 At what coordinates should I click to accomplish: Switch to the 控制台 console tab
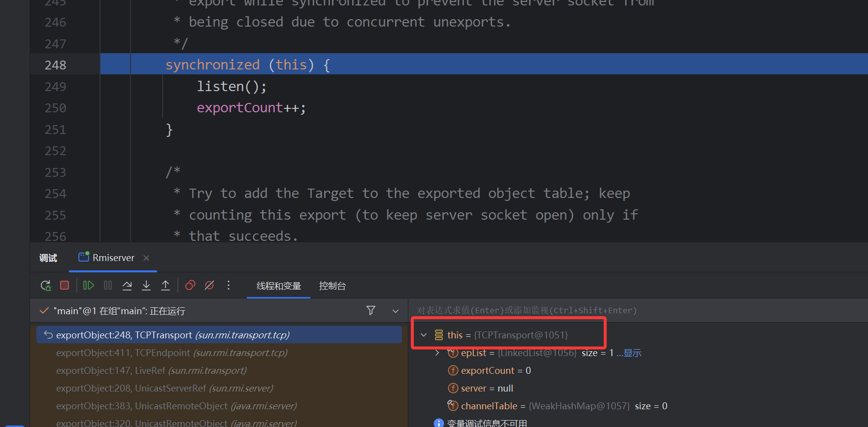pyautogui.click(x=332, y=286)
